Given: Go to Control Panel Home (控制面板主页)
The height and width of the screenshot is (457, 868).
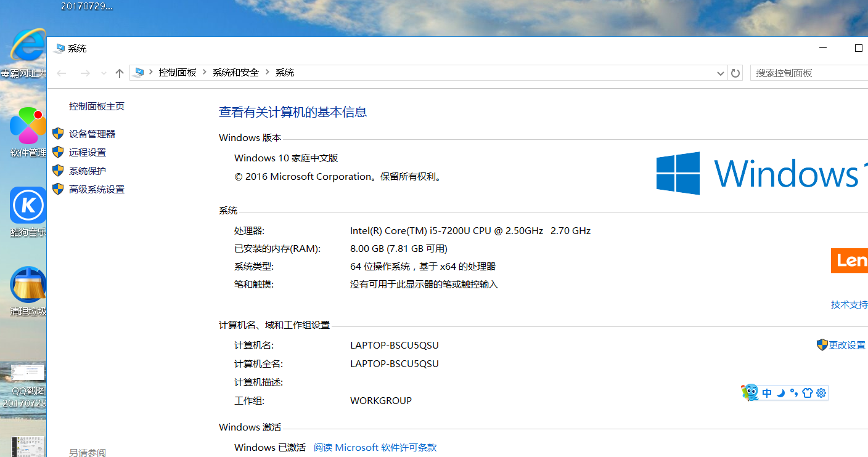Looking at the screenshot, I should pyautogui.click(x=96, y=106).
